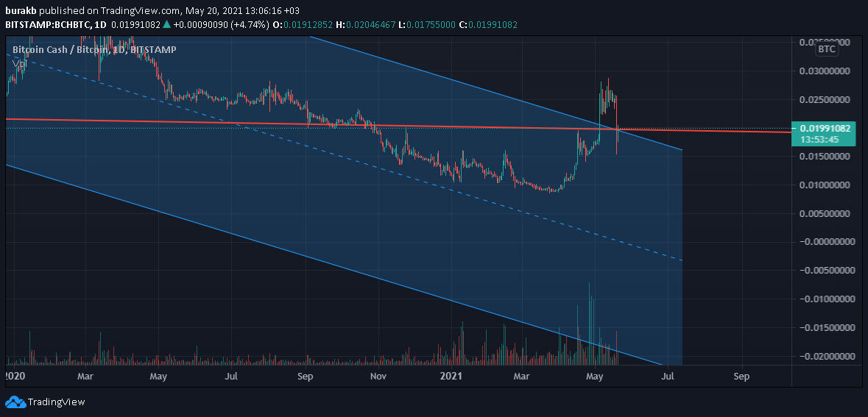The image size is (868, 417).
Task: Open the TradingView wordmark link
Action: pyautogui.click(x=56, y=402)
